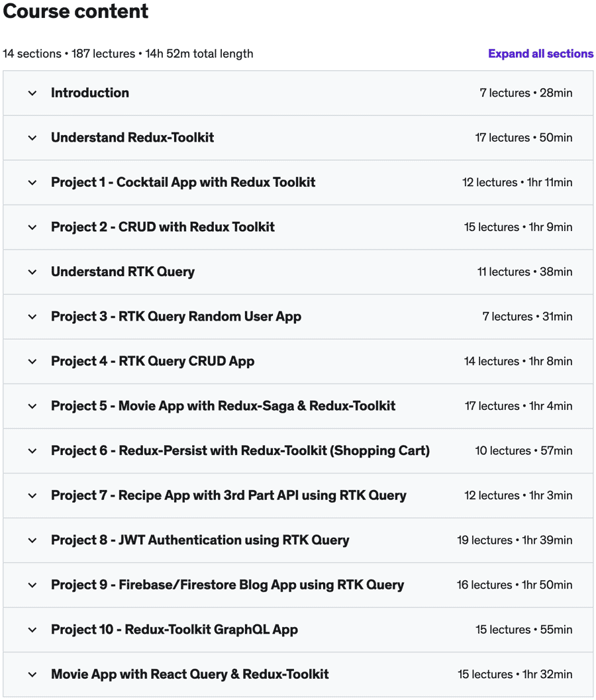Open Project 10 Redux-Toolkit GraphQL App
596x700 pixels.
175,629
